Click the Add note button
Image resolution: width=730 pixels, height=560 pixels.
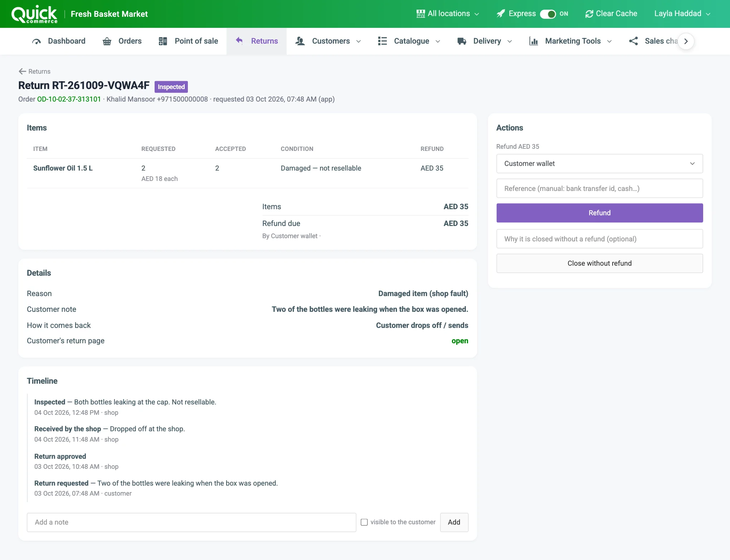tap(454, 522)
